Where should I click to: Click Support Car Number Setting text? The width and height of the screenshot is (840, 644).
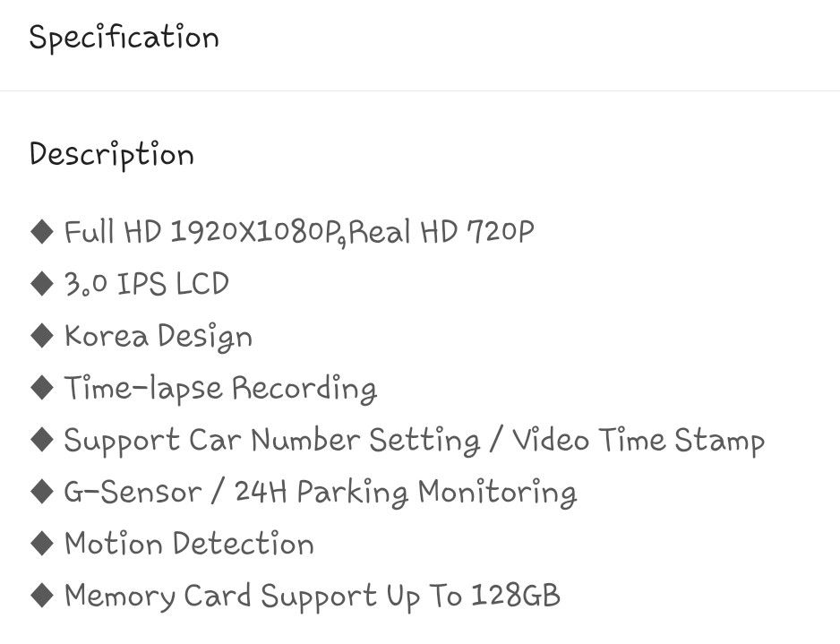coord(272,441)
